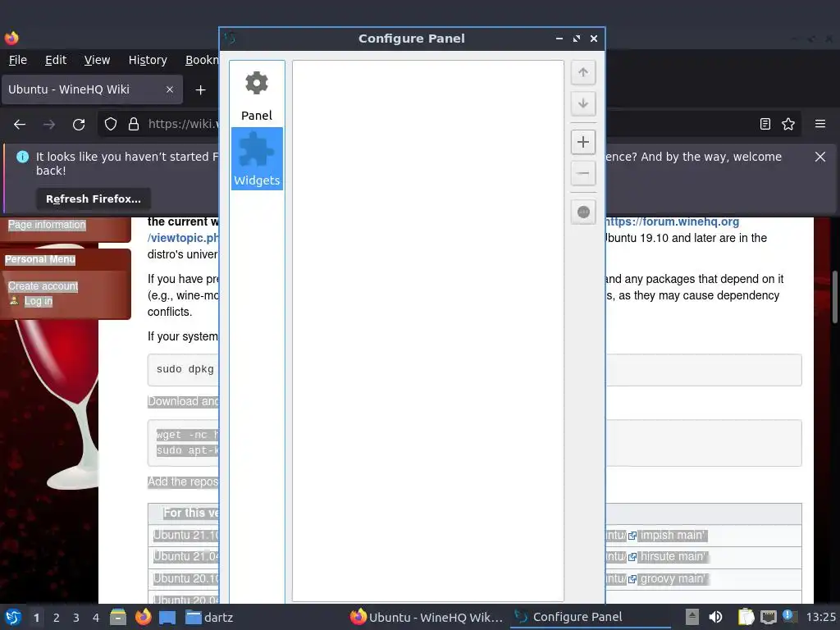840x630 pixels.
Task: Open the LXQt application menu
Action: pyautogui.click(x=13, y=617)
